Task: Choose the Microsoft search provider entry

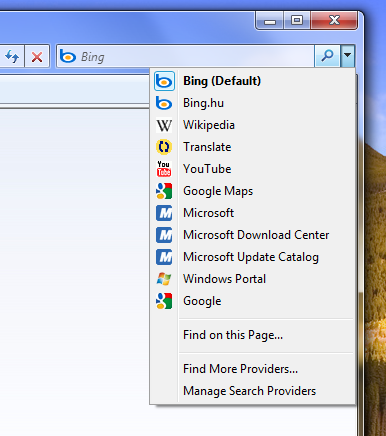Action: coord(253,213)
